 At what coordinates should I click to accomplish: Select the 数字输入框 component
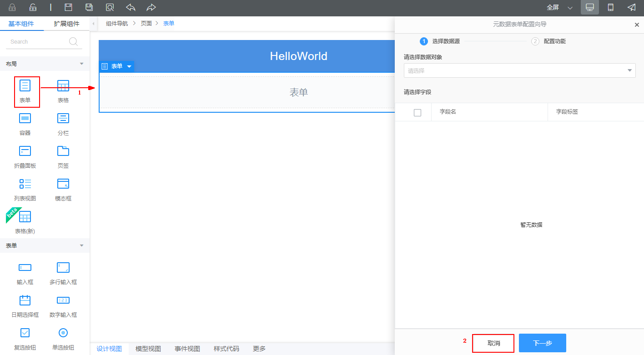click(63, 306)
